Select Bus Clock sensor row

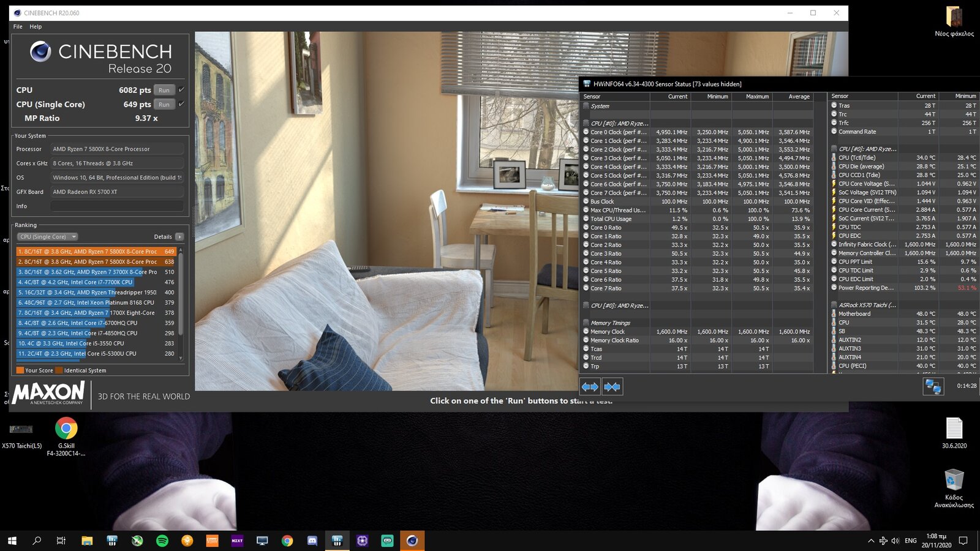(x=698, y=201)
